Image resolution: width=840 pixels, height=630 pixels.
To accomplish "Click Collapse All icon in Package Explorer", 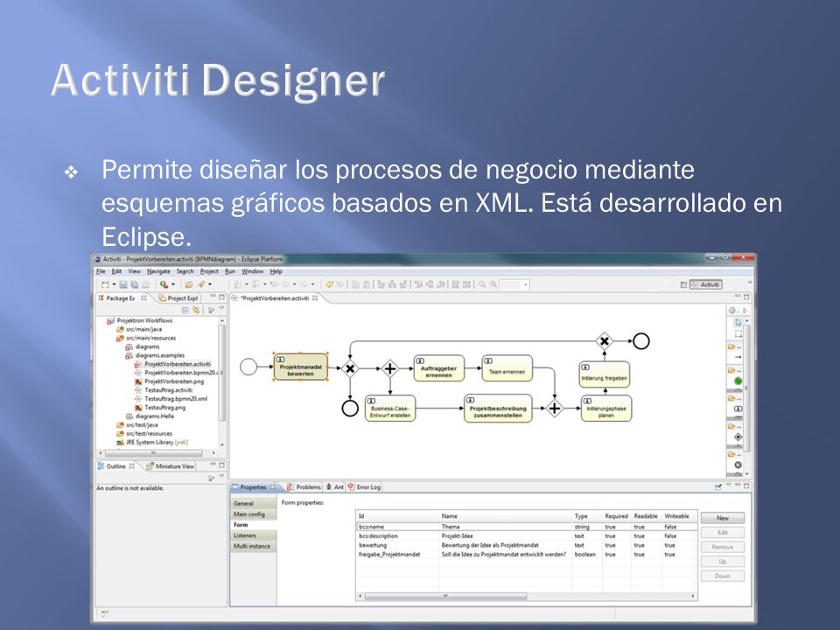I will click(185, 310).
